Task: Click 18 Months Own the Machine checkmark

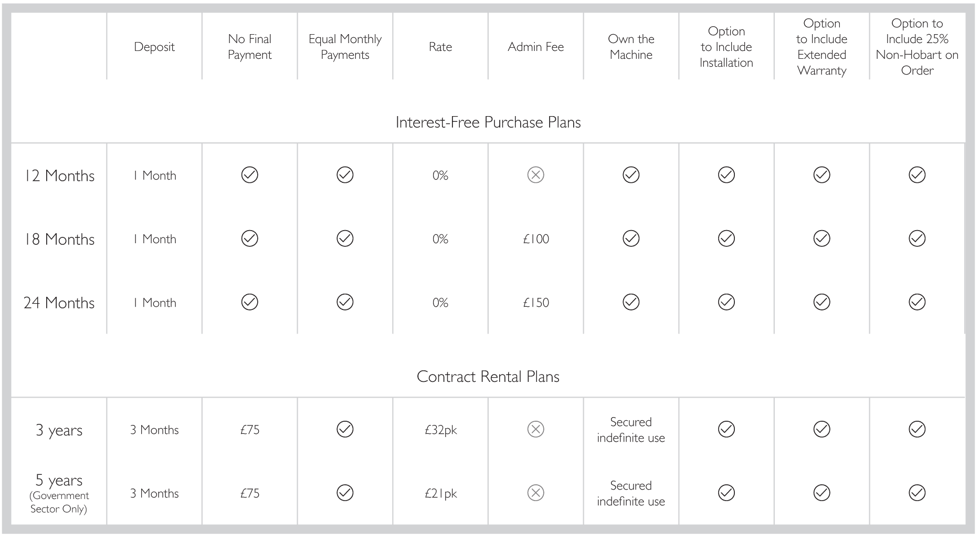Action: 631,238
